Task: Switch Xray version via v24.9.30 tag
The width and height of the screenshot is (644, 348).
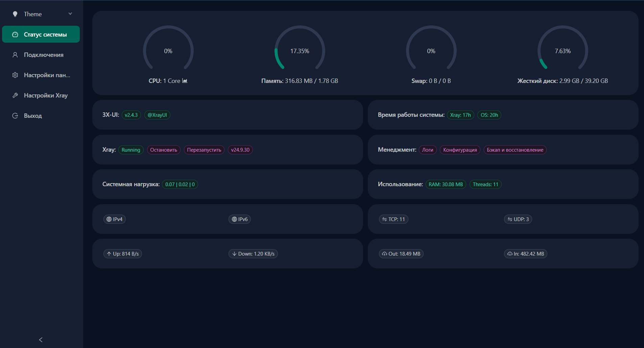Action: point(240,150)
